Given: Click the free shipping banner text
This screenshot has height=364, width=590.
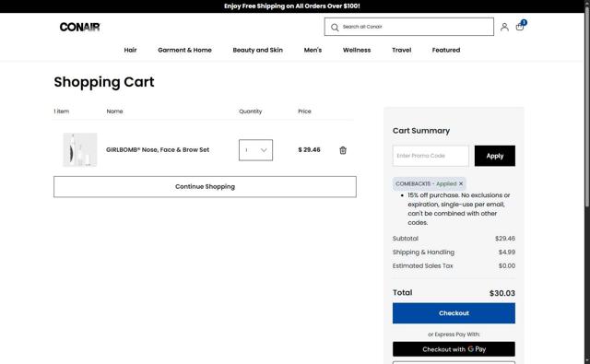Looking at the screenshot, I should tap(292, 6).
